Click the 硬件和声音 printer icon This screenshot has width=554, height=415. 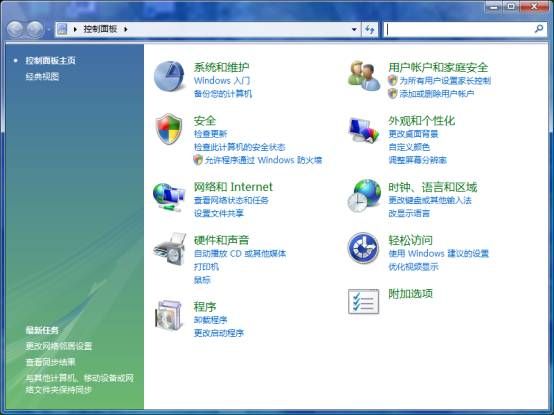(170, 249)
